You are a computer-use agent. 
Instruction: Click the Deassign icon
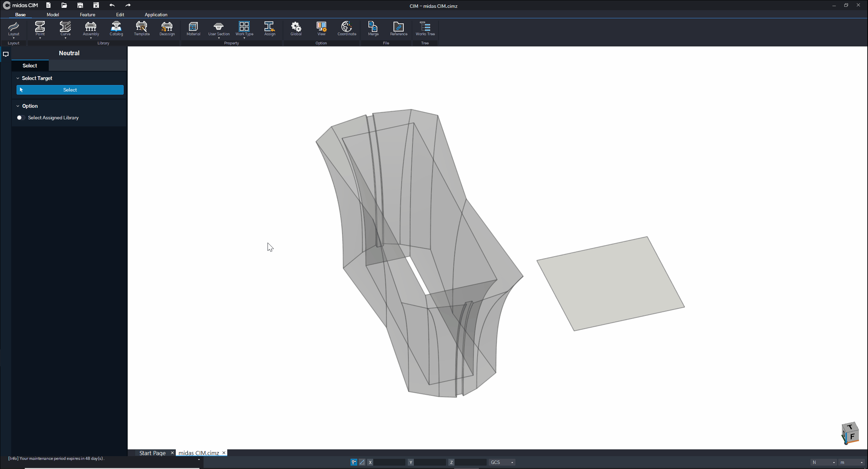167,29
